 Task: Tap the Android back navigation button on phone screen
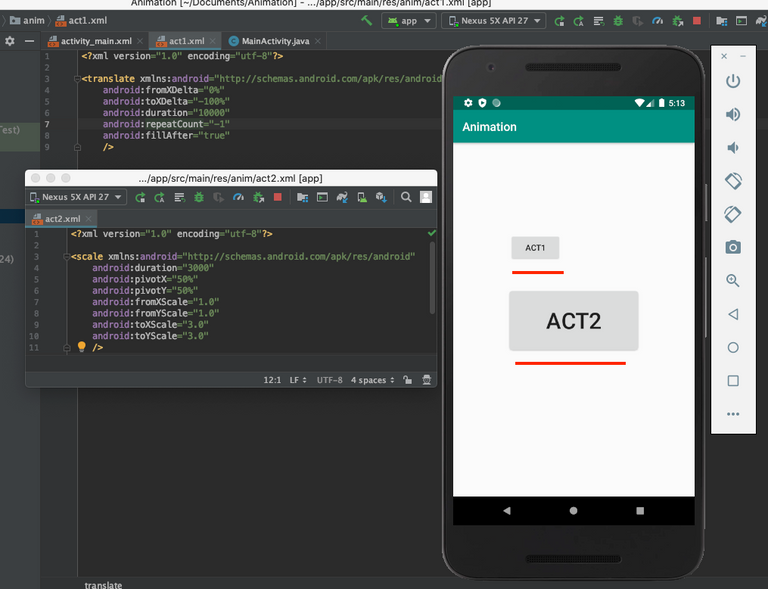[507, 511]
